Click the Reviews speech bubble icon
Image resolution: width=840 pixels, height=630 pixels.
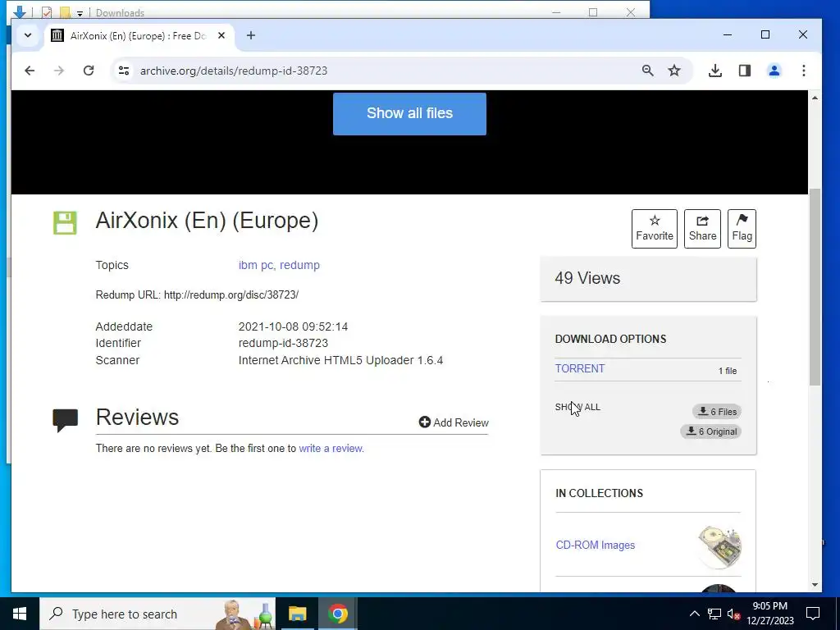click(x=66, y=420)
